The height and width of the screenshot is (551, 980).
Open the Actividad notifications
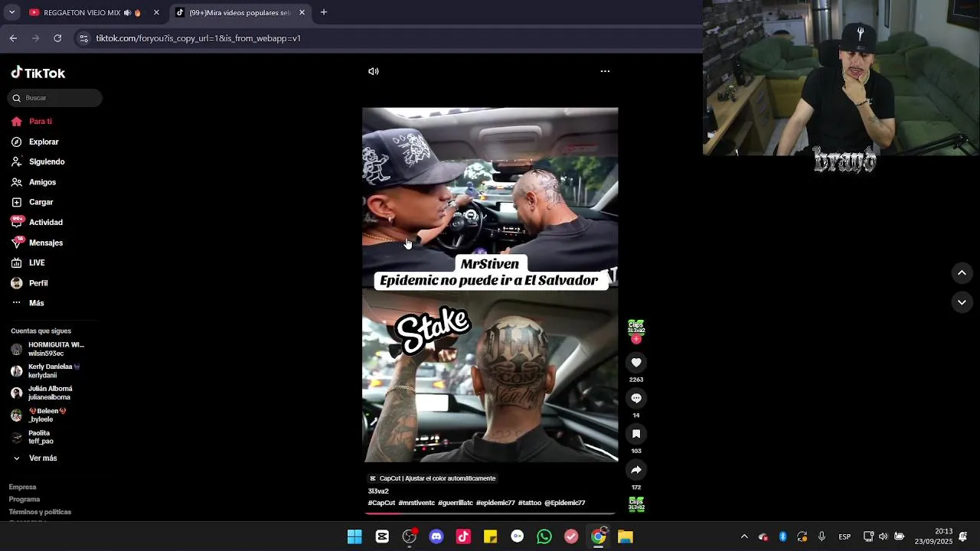coord(37,222)
